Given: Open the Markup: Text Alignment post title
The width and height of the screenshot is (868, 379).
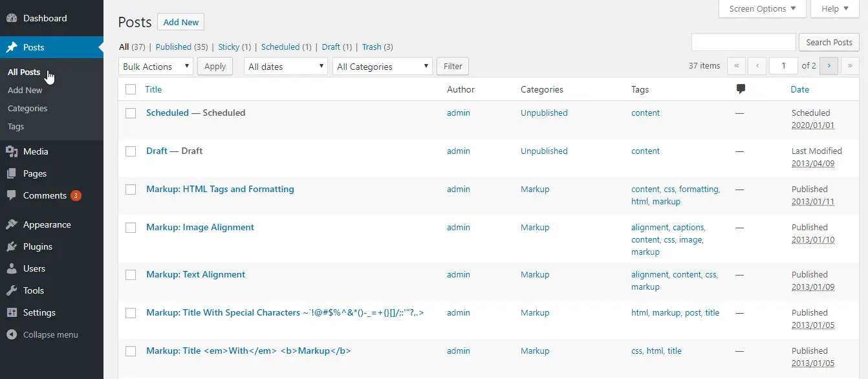Looking at the screenshot, I should pyautogui.click(x=195, y=274).
